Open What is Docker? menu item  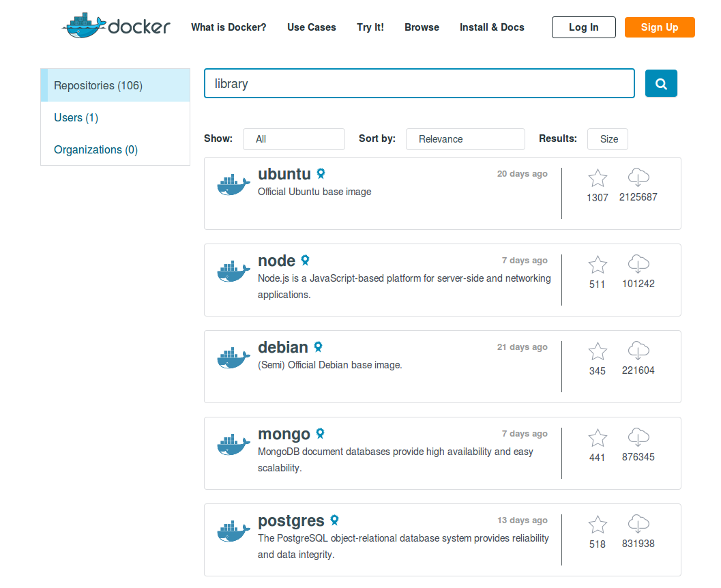(229, 27)
